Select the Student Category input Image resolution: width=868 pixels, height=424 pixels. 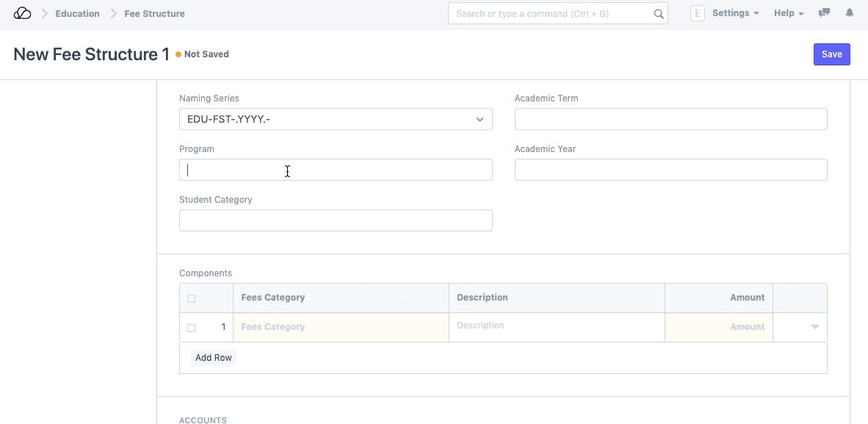tap(336, 220)
